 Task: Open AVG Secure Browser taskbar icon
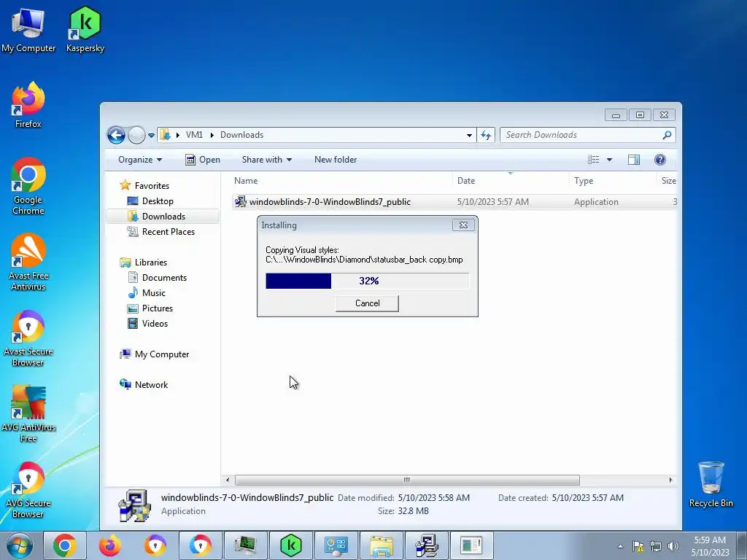pyautogui.click(x=201, y=545)
